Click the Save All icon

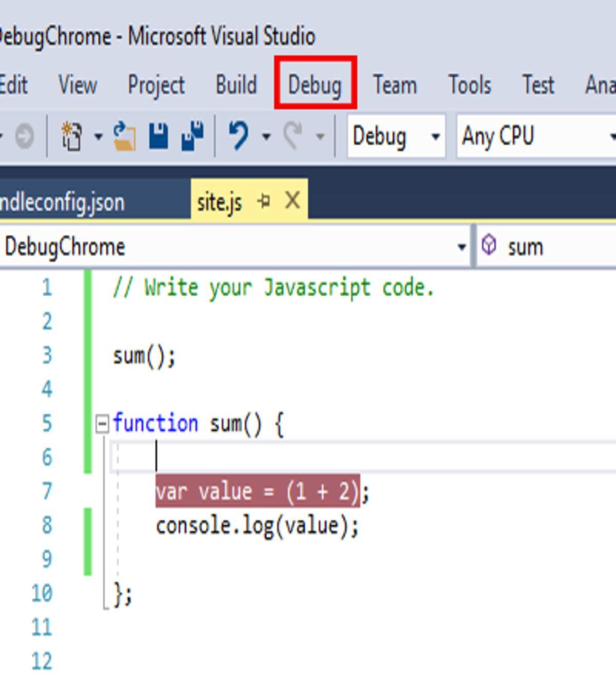coord(192,136)
